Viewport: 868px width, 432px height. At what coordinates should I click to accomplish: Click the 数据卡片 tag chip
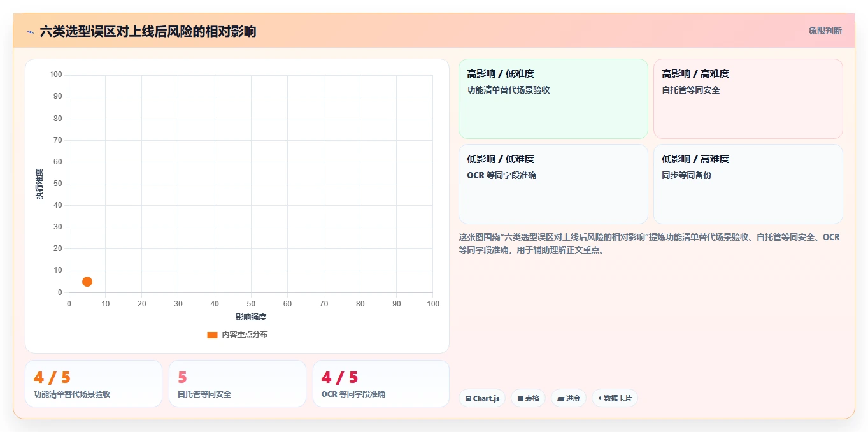pos(615,398)
